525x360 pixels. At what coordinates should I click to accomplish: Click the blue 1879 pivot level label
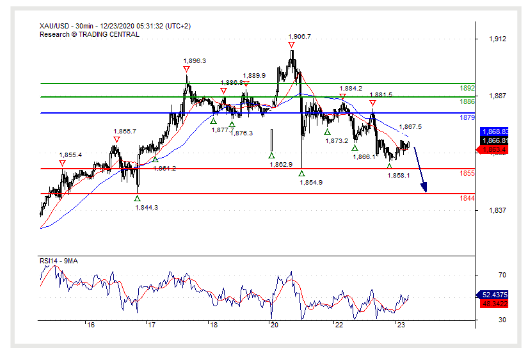[467, 118]
